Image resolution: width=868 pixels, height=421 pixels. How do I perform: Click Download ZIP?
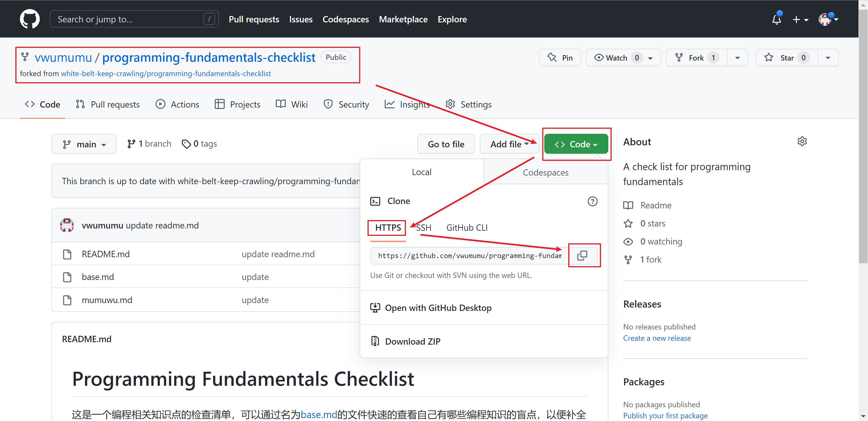(413, 341)
